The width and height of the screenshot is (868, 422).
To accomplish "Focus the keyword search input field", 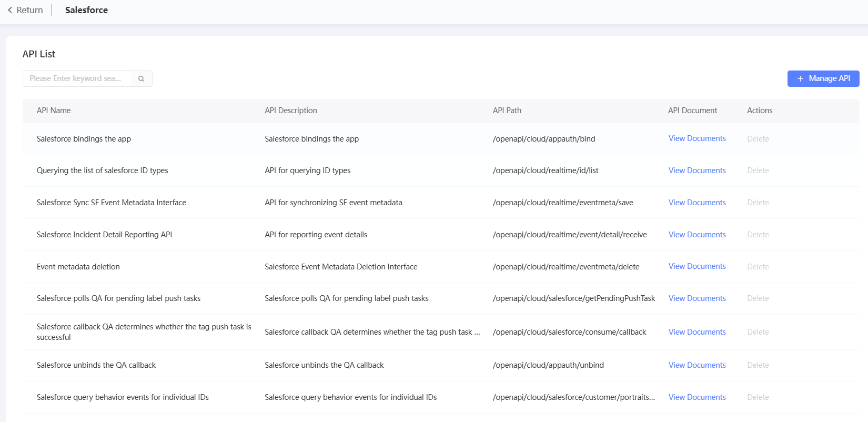I will (x=77, y=78).
